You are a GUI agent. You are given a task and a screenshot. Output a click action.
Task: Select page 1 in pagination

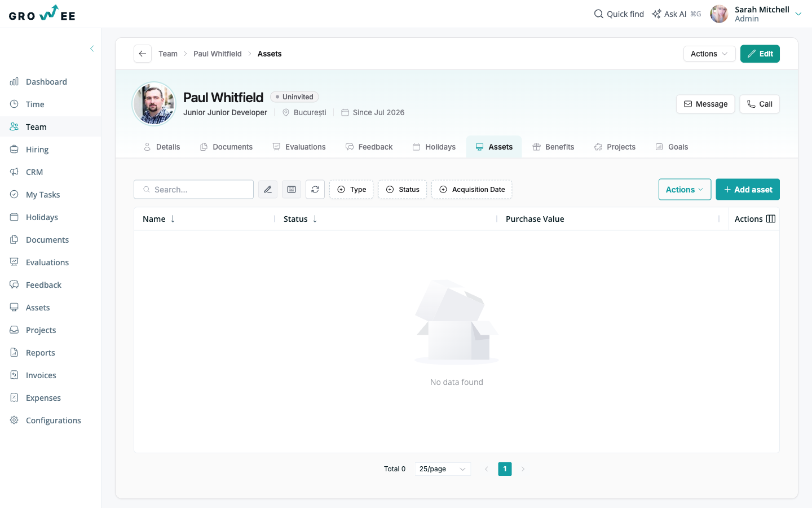505,469
